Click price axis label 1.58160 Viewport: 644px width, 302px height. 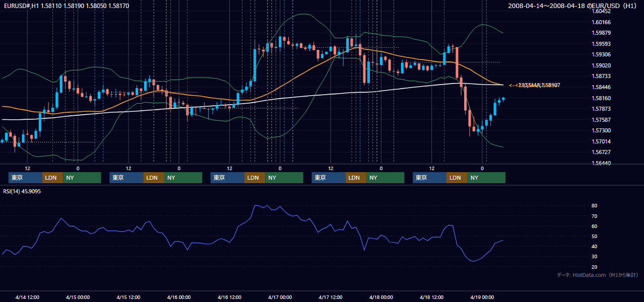pos(601,98)
